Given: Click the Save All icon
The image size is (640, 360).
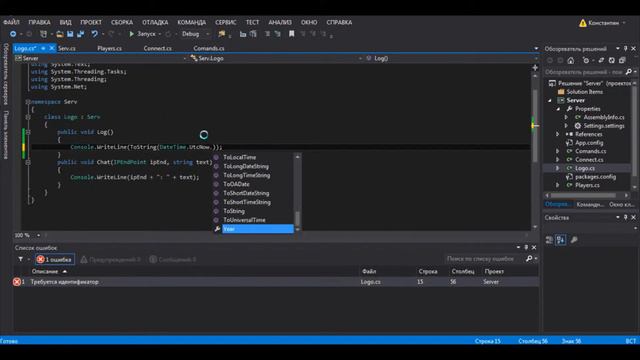Looking at the screenshot, I should pyautogui.click(x=80, y=34).
